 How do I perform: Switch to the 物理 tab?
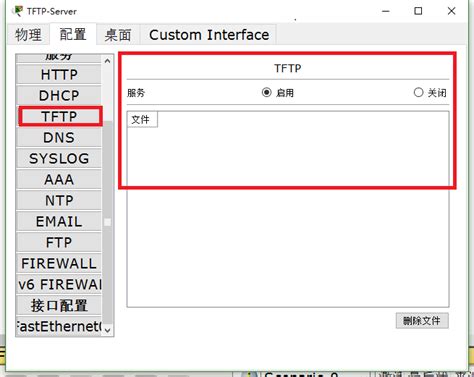(x=28, y=35)
